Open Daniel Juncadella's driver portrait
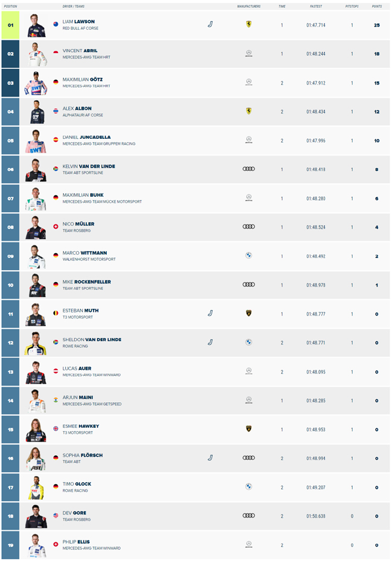 point(36,141)
